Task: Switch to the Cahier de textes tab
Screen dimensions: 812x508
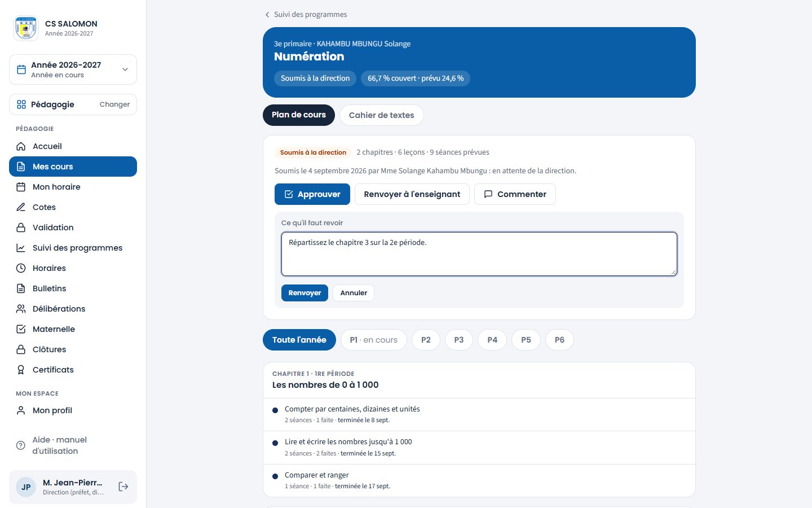Action: tap(381, 115)
